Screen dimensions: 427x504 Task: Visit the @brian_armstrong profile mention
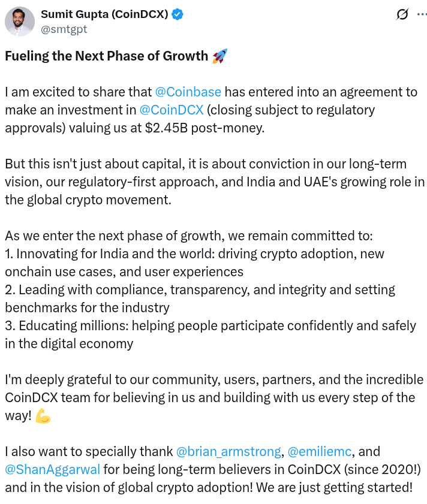[228, 451]
